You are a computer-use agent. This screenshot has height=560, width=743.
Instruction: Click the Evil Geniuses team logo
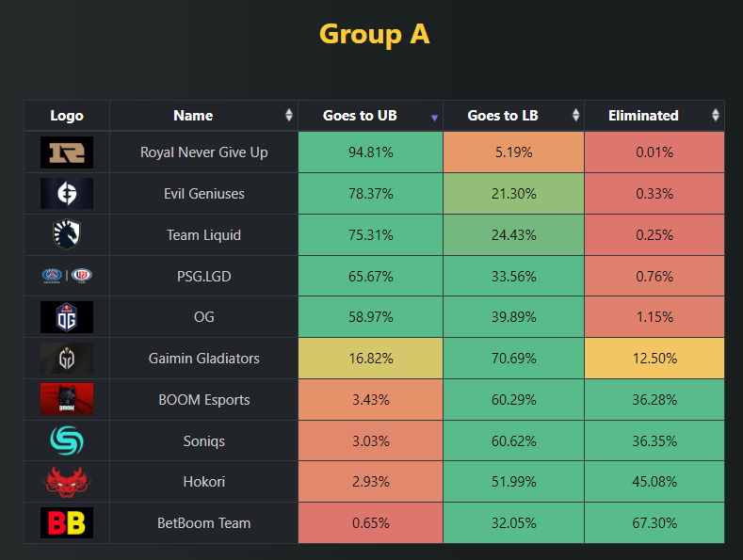67,194
